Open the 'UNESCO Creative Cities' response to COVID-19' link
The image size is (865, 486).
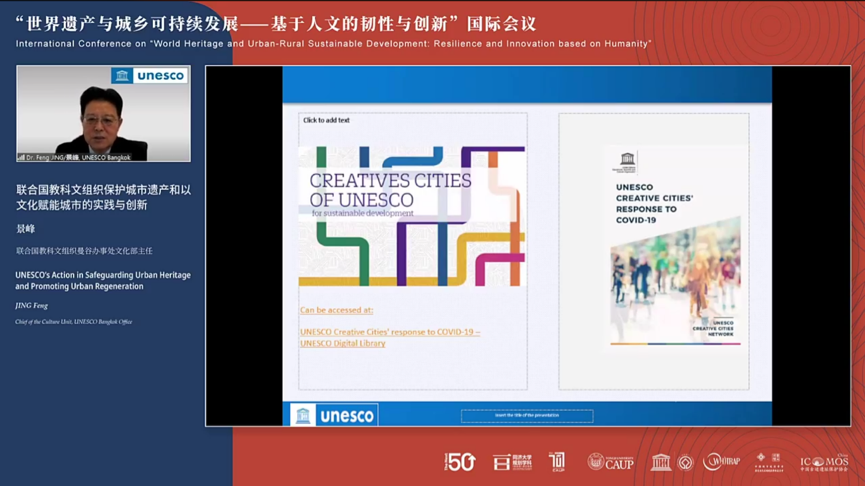390,332
